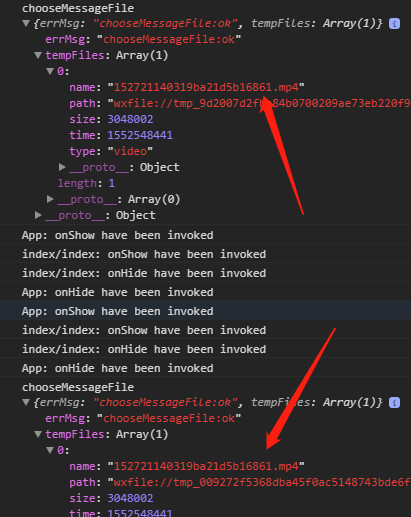Screen dimensions: 411x517
Task: Expand __proto__: Object below type "video"
Action: click(x=62, y=167)
